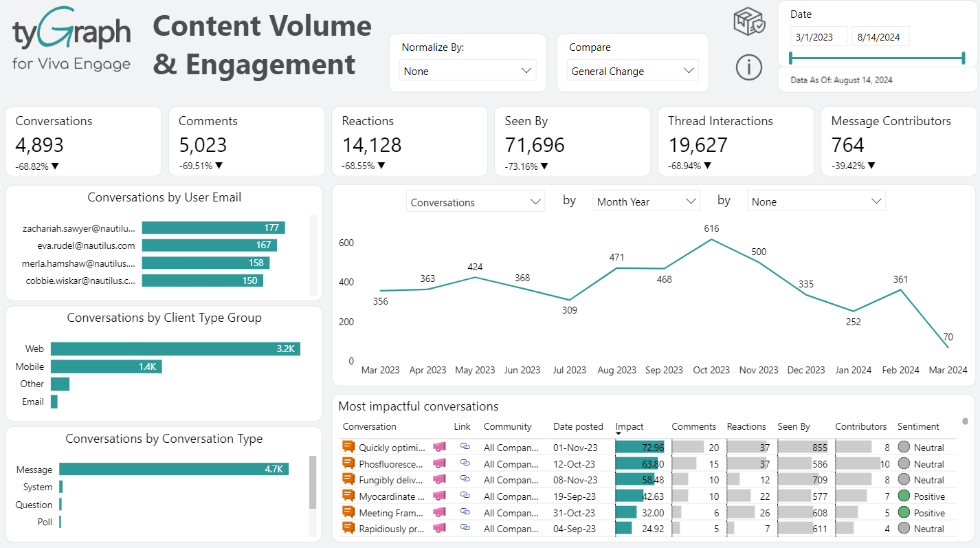The height and width of the screenshot is (548, 980).
Task: Click the 3/1/2023 start date field
Action: tap(818, 36)
